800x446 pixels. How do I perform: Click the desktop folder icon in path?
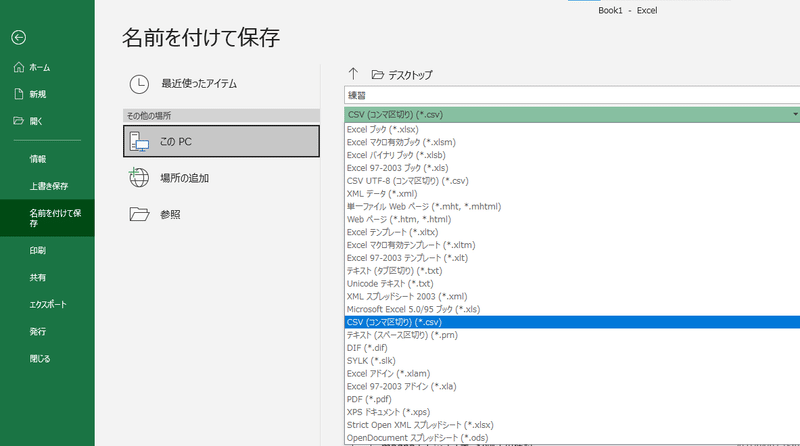click(x=378, y=75)
